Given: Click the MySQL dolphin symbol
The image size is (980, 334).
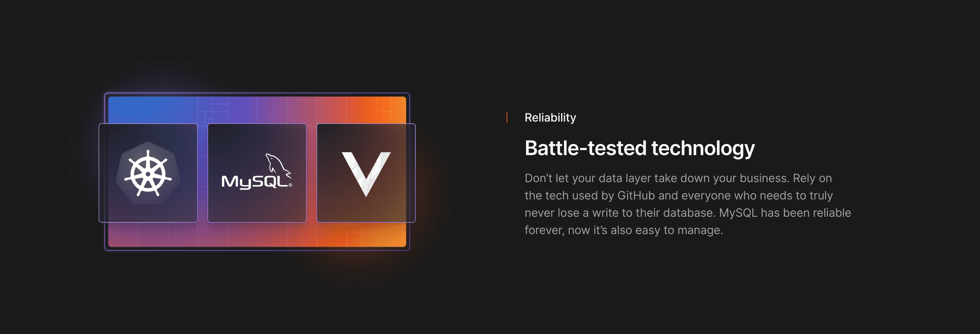Looking at the screenshot, I should 278,164.
